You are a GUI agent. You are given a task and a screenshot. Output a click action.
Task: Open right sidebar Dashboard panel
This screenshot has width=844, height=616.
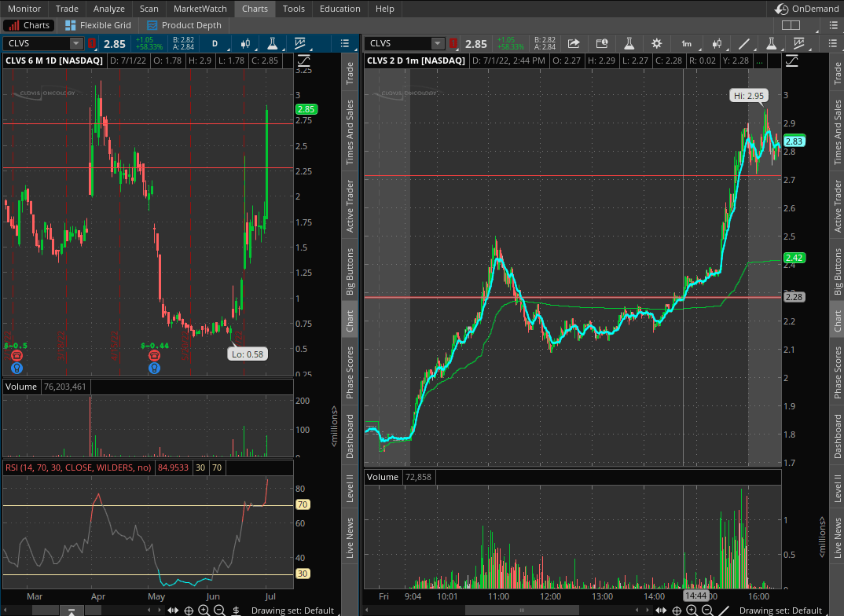[x=838, y=436]
